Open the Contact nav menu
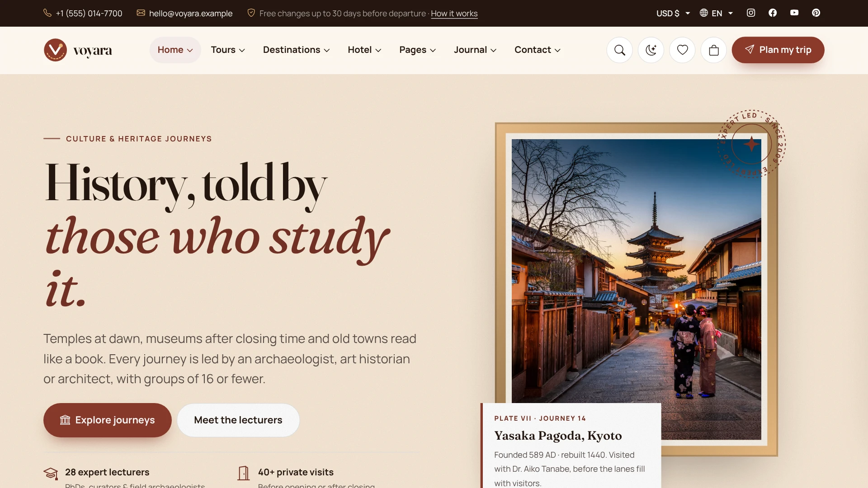The height and width of the screenshot is (488, 868). 538,50
